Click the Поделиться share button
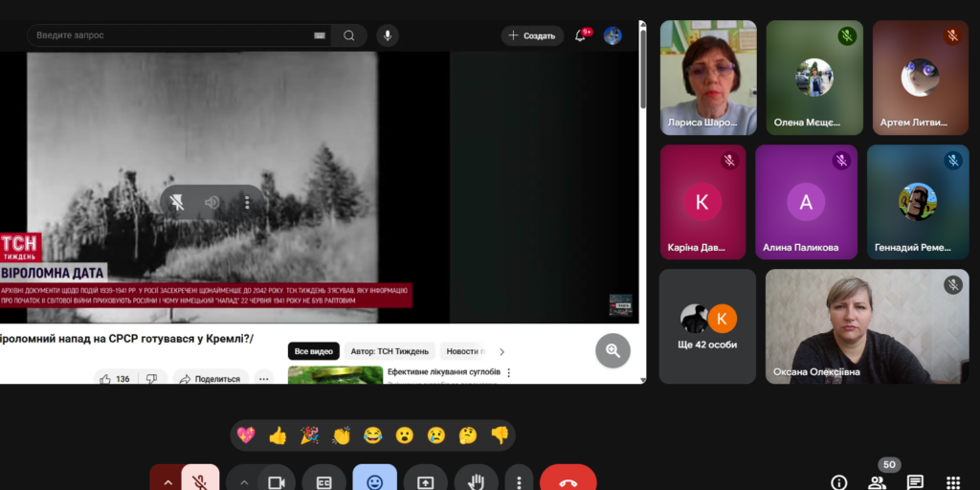The width and height of the screenshot is (980, 490). pos(210,379)
